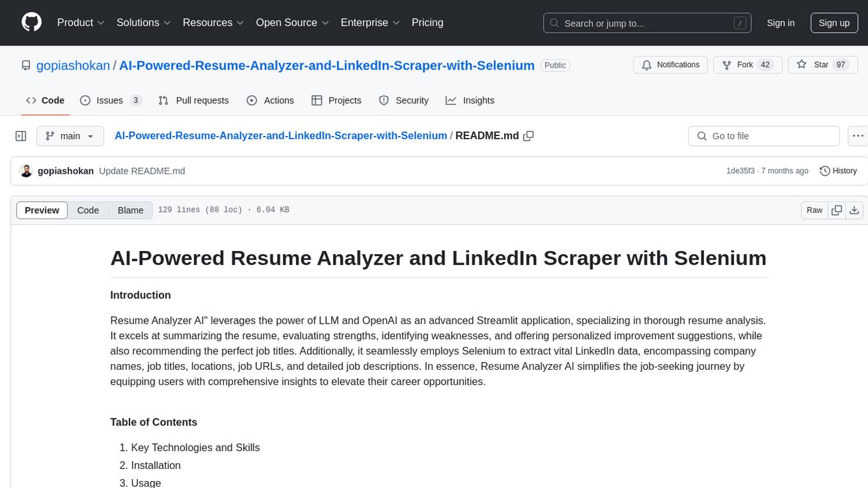Go to the Pricing page
This screenshot has width=868, height=488.
(428, 22)
